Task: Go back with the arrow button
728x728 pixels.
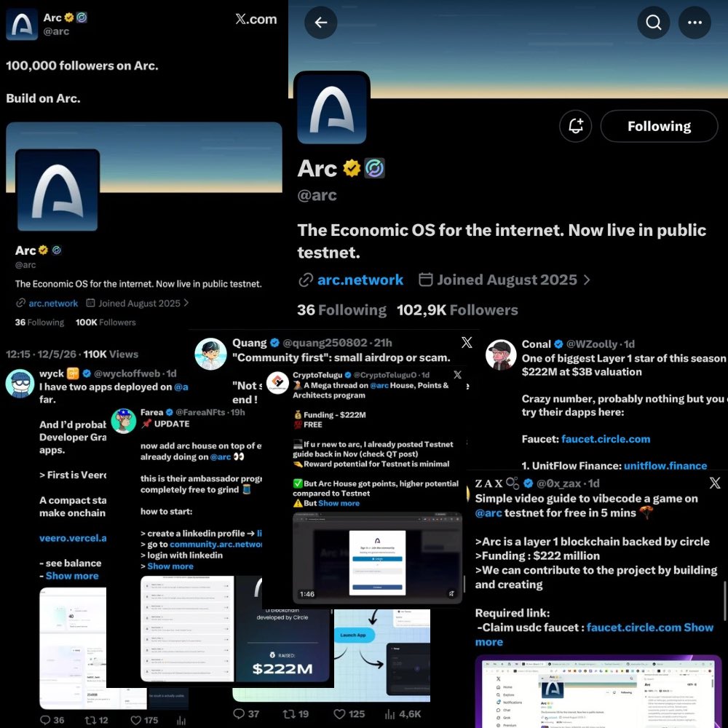Action: coord(320,23)
